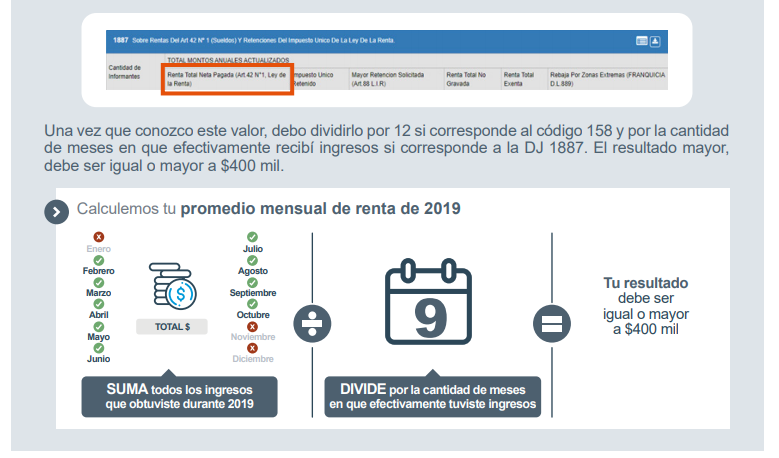Click the table view icon in form 1887 header
779x458 pixels.
tap(641, 41)
